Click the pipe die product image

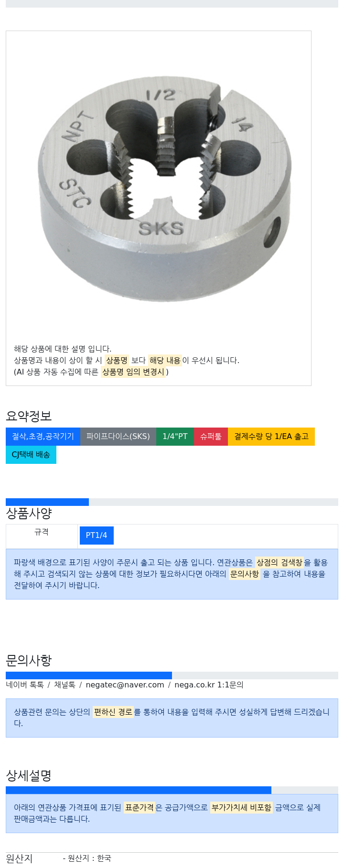tap(164, 189)
